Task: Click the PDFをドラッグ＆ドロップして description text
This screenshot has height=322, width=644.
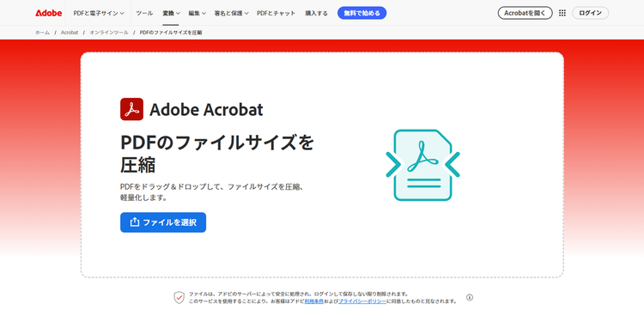Action: click(211, 191)
